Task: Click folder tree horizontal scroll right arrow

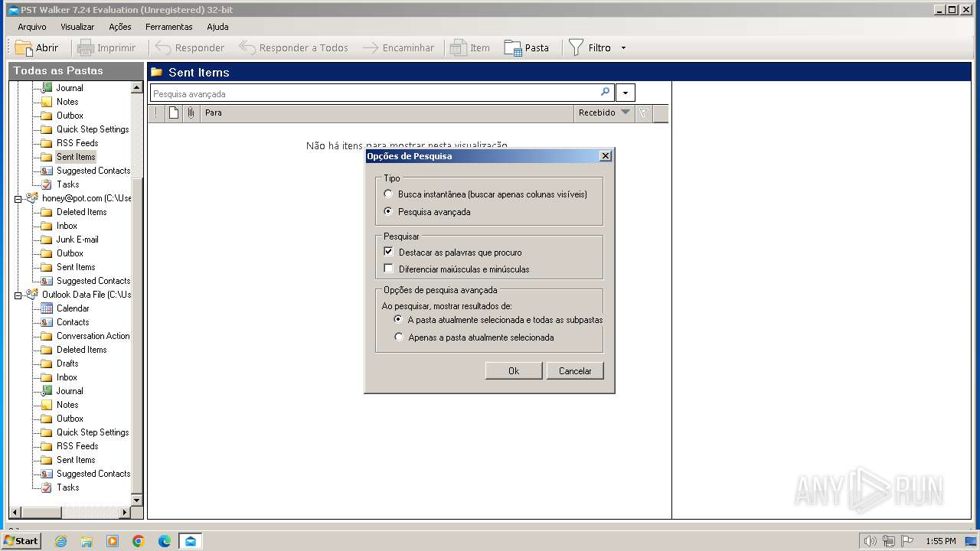Action: coord(126,512)
